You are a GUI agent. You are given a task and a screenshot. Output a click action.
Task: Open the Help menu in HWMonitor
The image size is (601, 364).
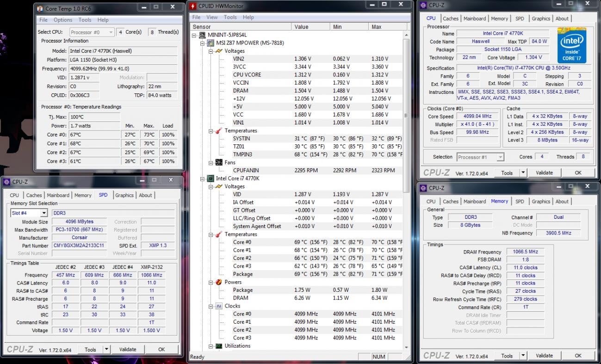pyautogui.click(x=248, y=17)
